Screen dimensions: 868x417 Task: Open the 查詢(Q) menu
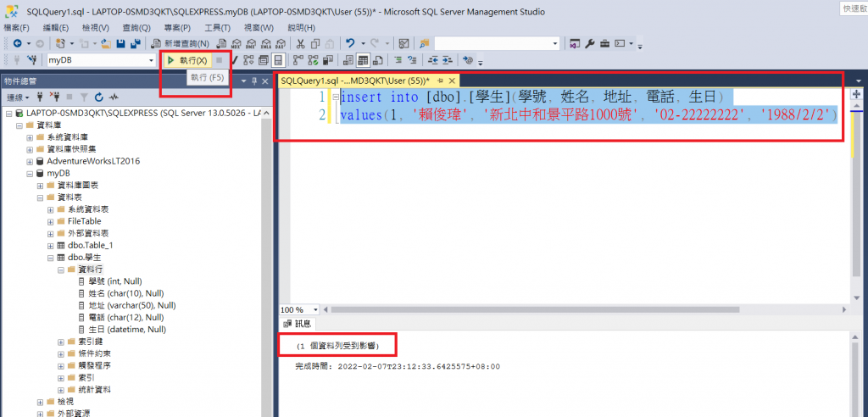pyautogui.click(x=136, y=28)
